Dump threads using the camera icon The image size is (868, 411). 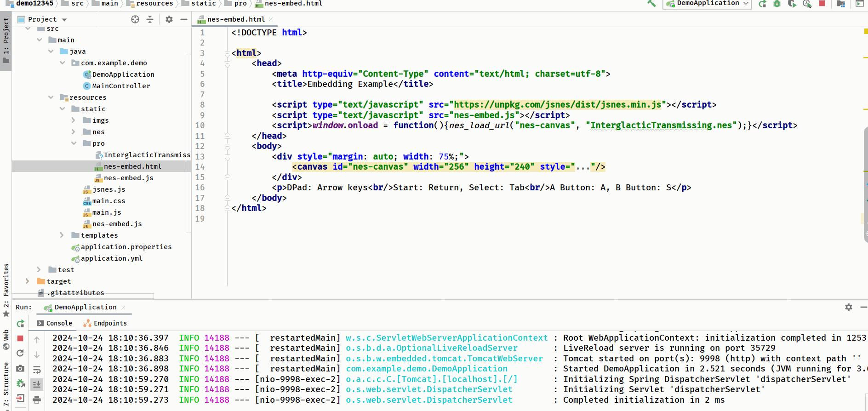coord(20,368)
